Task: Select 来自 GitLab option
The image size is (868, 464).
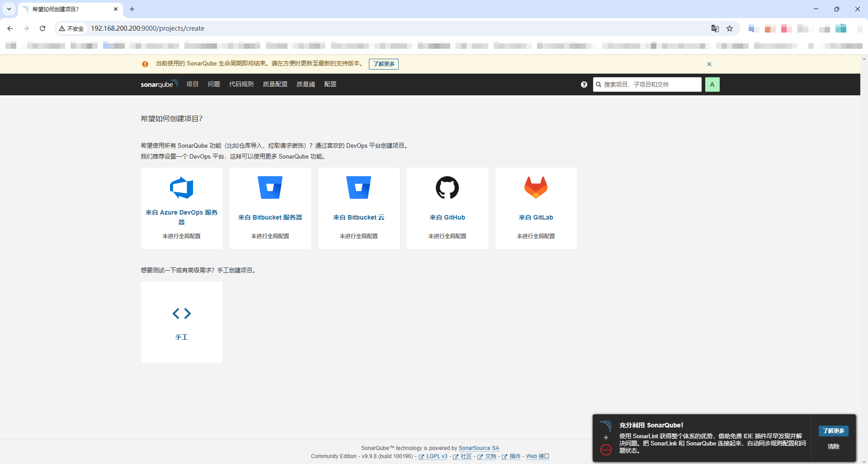Action: 536,208
